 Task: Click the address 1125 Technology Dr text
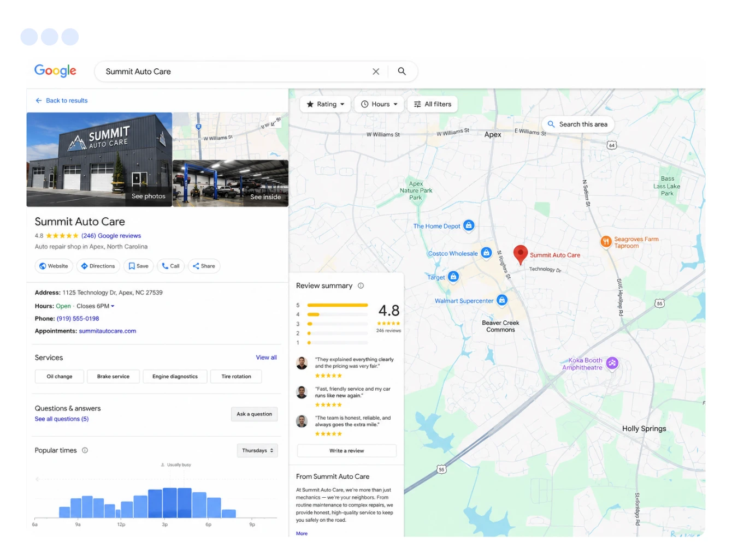pos(113,293)
